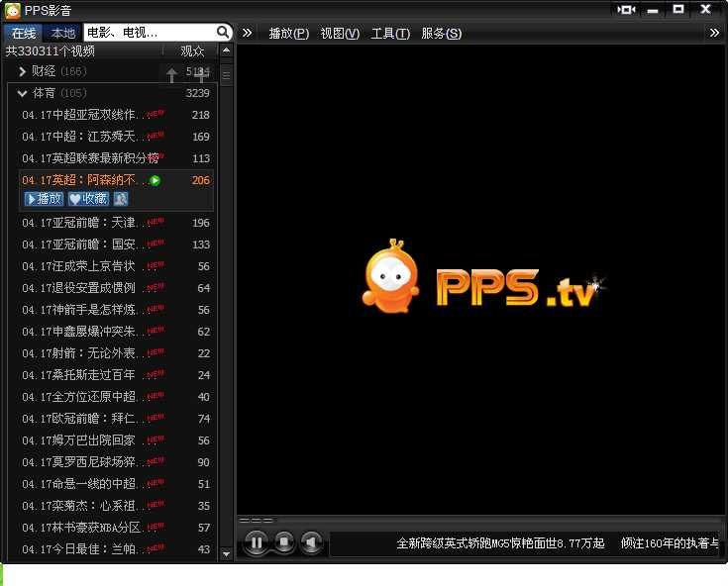Open the 播放(P) menu

(288, 34)
